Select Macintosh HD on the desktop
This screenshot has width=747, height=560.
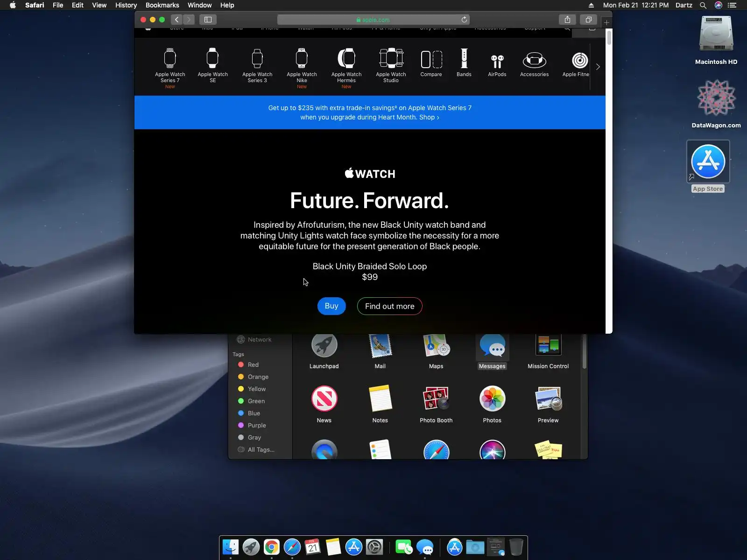[716, 40]
